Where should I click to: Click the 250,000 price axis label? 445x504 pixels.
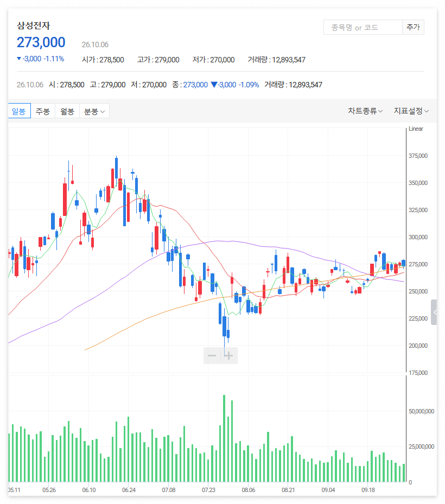pos(418,291)
